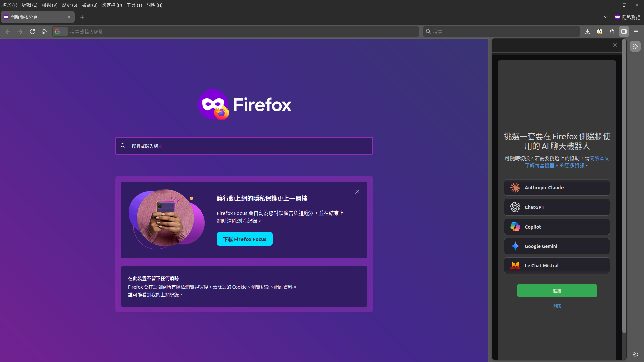This screenshot has height=362, width=644.
Task: Open the 歷史 (S) menu
Action: [x=69, y=5]
